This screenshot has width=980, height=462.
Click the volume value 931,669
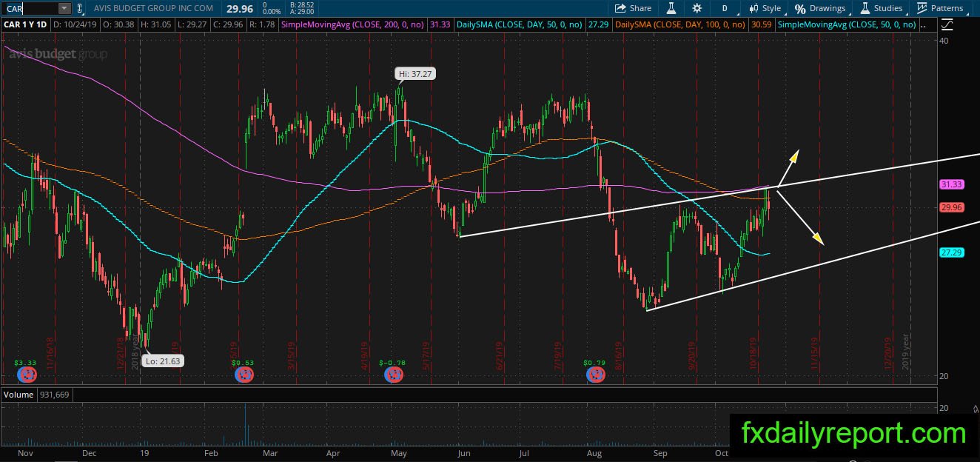[53, 395]
